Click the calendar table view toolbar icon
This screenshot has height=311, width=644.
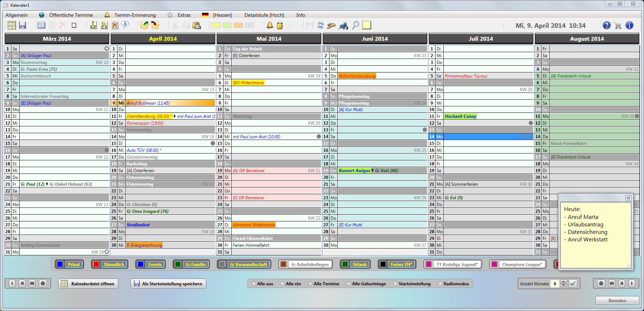click(11, 25)
